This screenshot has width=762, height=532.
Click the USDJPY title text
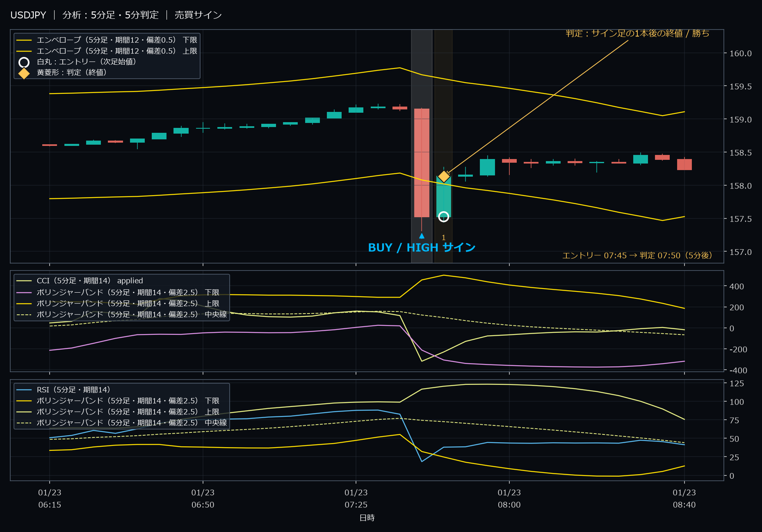tap(28, 15)
